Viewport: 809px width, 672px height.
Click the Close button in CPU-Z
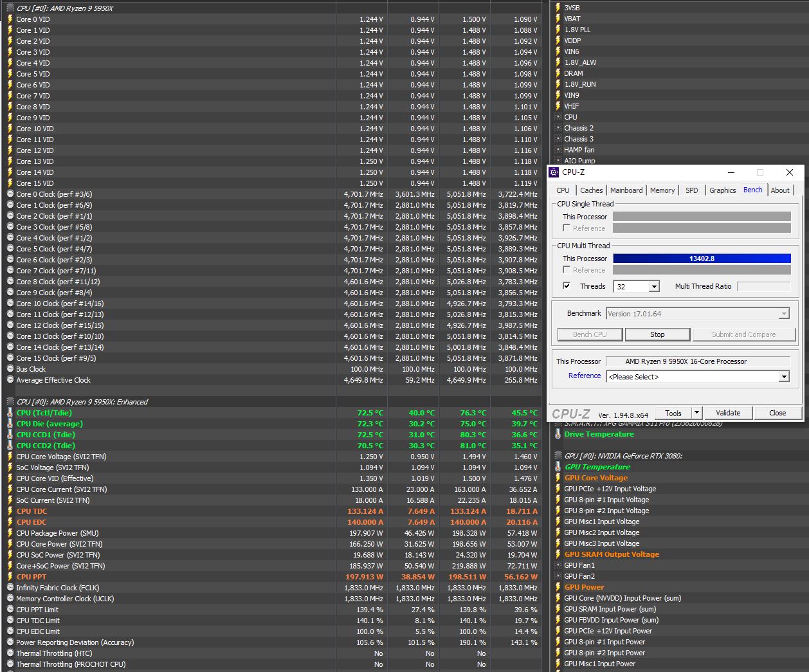pos(777,413)
